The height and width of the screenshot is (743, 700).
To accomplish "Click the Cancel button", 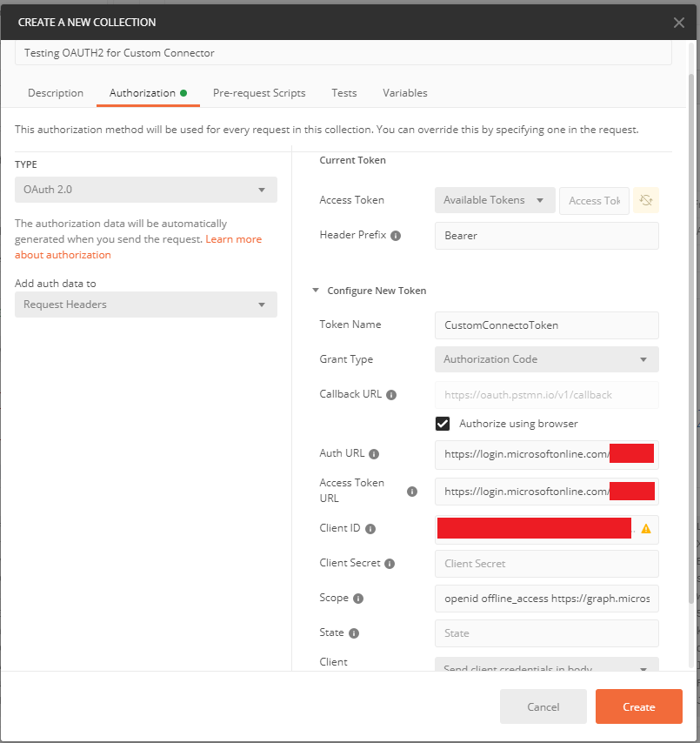I will 543,706.
